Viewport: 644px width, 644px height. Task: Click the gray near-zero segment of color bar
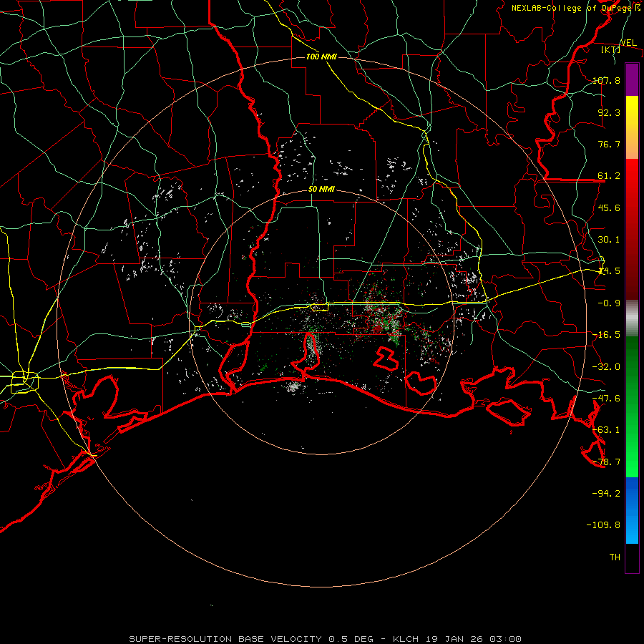[x=632, y=318]
